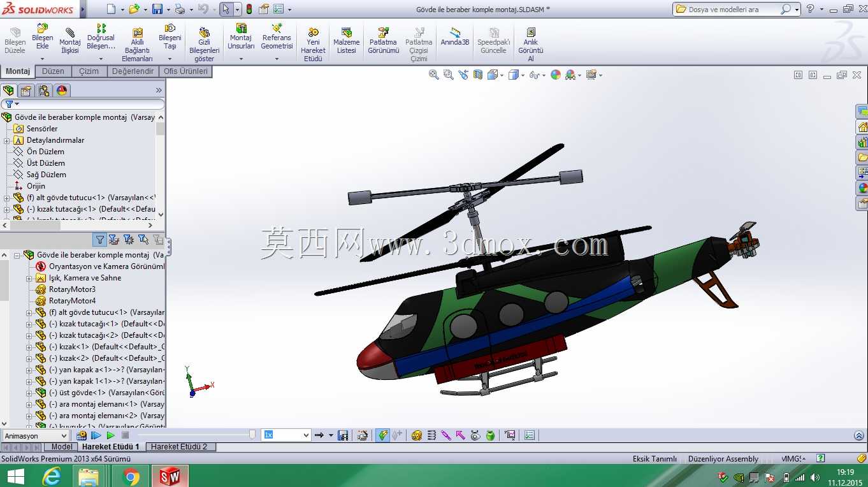Viewport: 868px width, 487px height.
Task: Toggle the AutoKey button in motion toolbar
Action: click(383, 435)
